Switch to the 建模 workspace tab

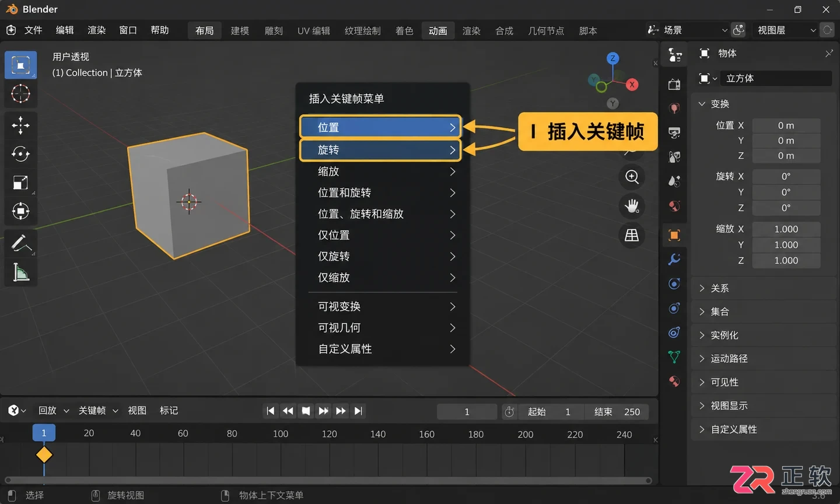coord(240,30)
